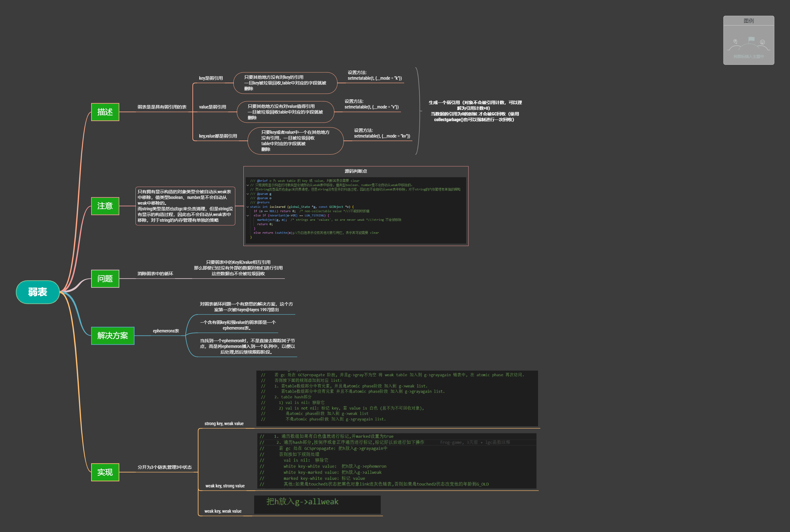790x532 pixels.
Task: Click text 只要弱表中的Key和value相互引用
Action: tap(238, 268)
